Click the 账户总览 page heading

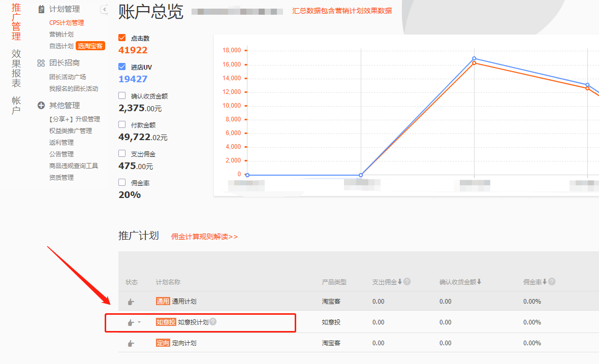150,12
